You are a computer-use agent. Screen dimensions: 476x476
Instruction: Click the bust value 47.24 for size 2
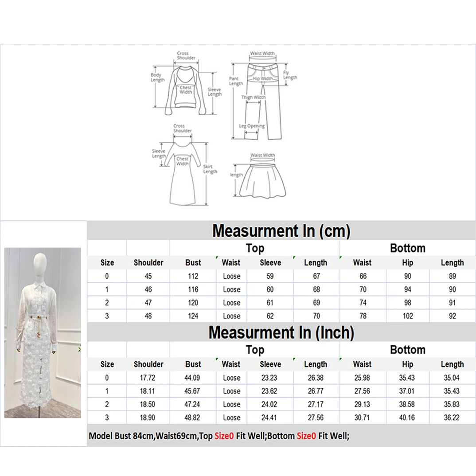click(192, 405)
